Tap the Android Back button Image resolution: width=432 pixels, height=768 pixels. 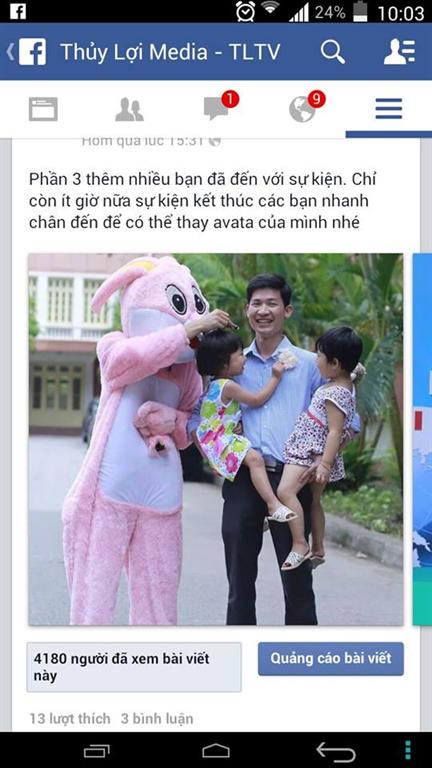coord(336,751)
